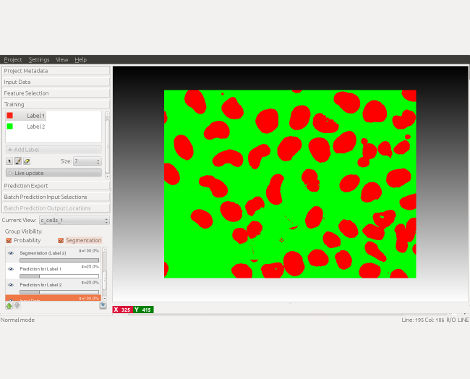This screenshot has height=379, width=470.
Task: Expand the Prediction Export applet
Action: [x=56, y=186]
